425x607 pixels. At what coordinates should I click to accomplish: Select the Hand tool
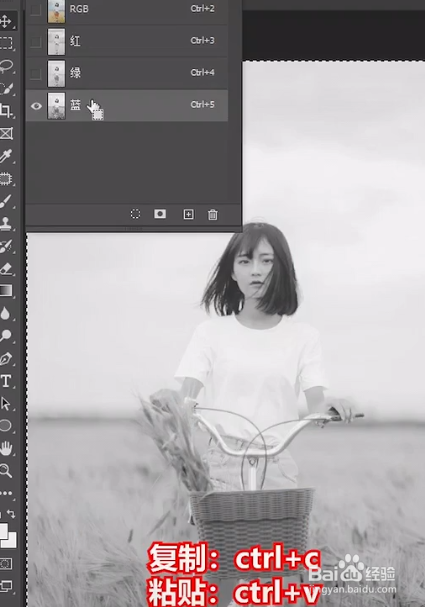point(6,448)
